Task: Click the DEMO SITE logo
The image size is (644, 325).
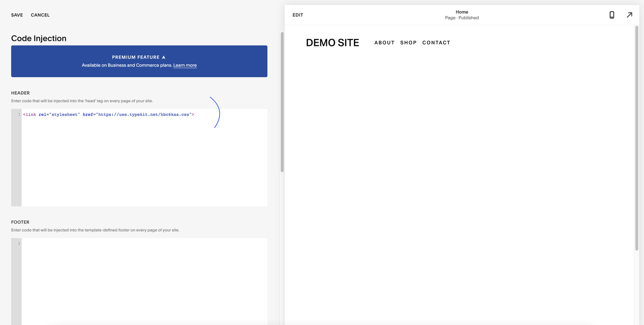Action: 332,42
